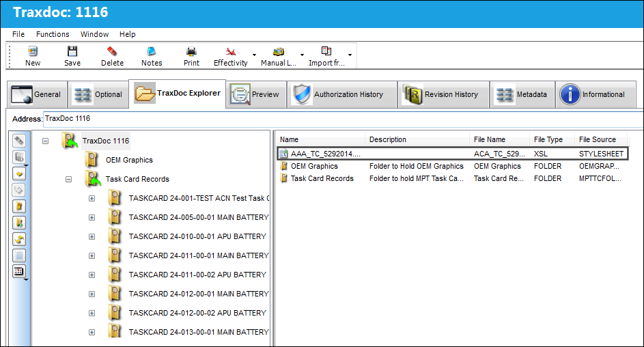The image size is (644, 347).
Task: Click the Import fr... toolbar icon
Action: click(x=326, y=51)
